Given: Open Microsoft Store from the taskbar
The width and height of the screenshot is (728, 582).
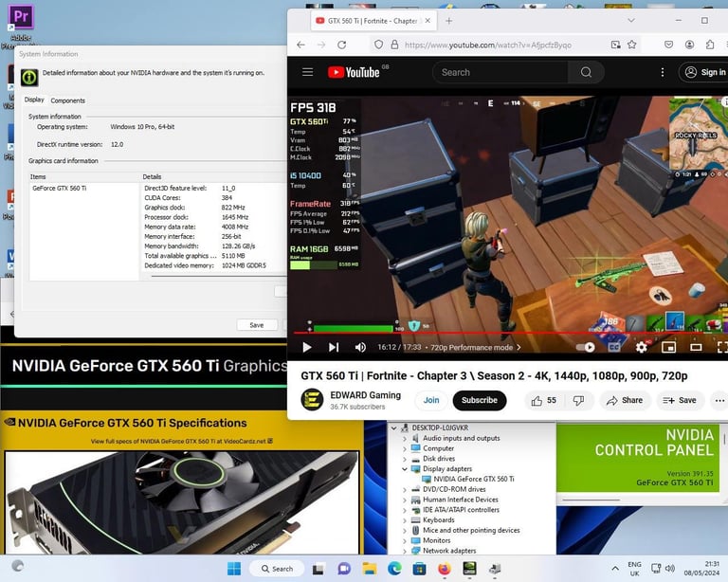Looking at the screenshot, I should 419,569.
